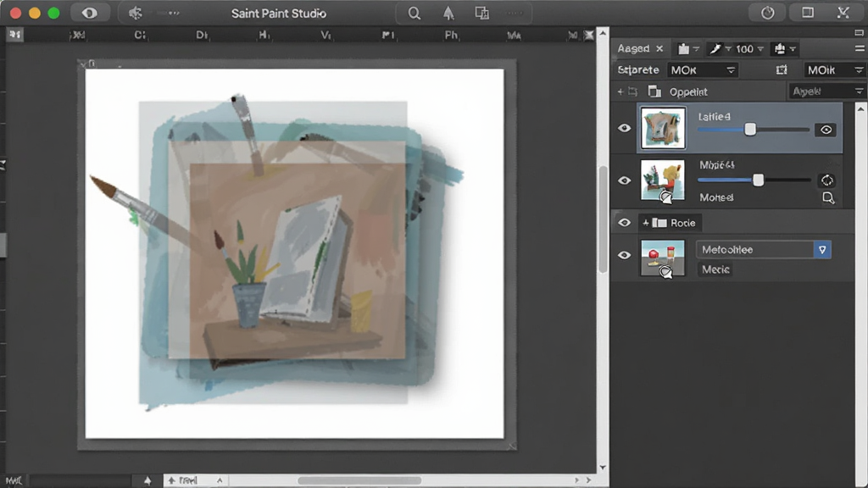This screenshot has width=868, height=488.
Task: Select the Aaged tab
Action: tap(633, 48)
